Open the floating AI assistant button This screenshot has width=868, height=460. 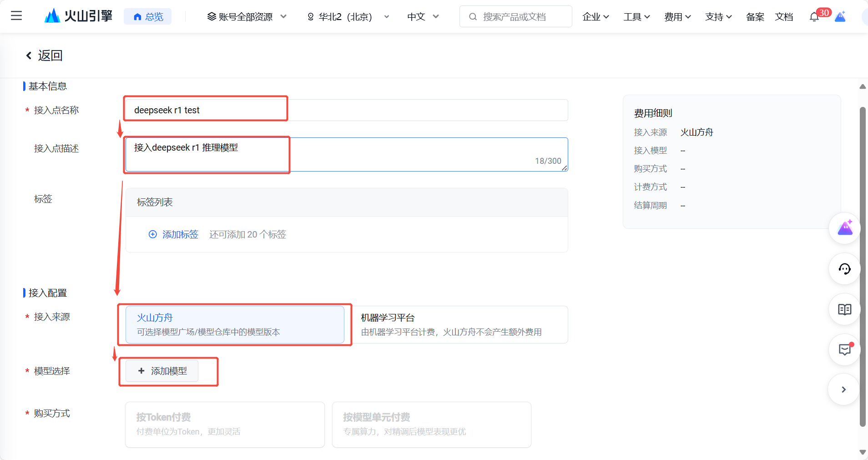click(845, 228)
